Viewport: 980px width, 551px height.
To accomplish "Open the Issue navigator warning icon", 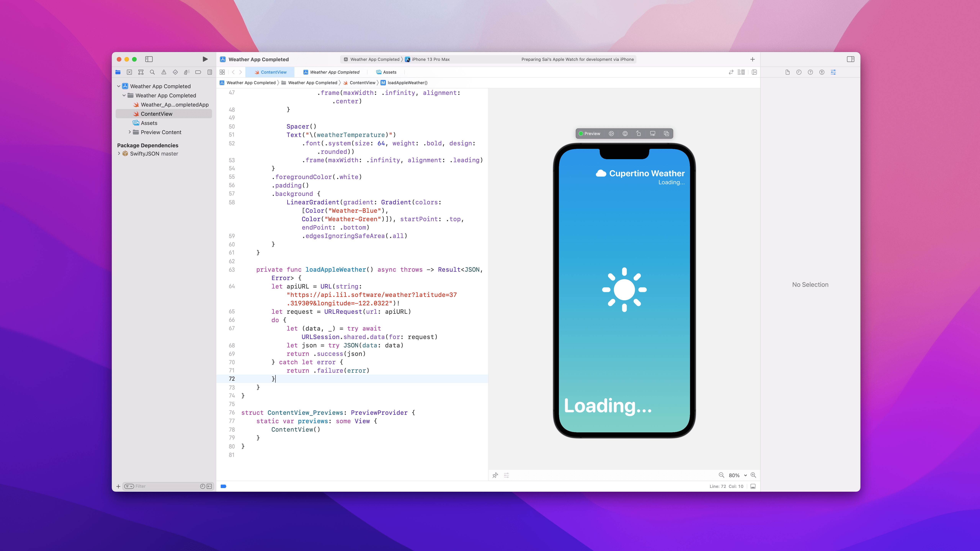I will (164, 72).
